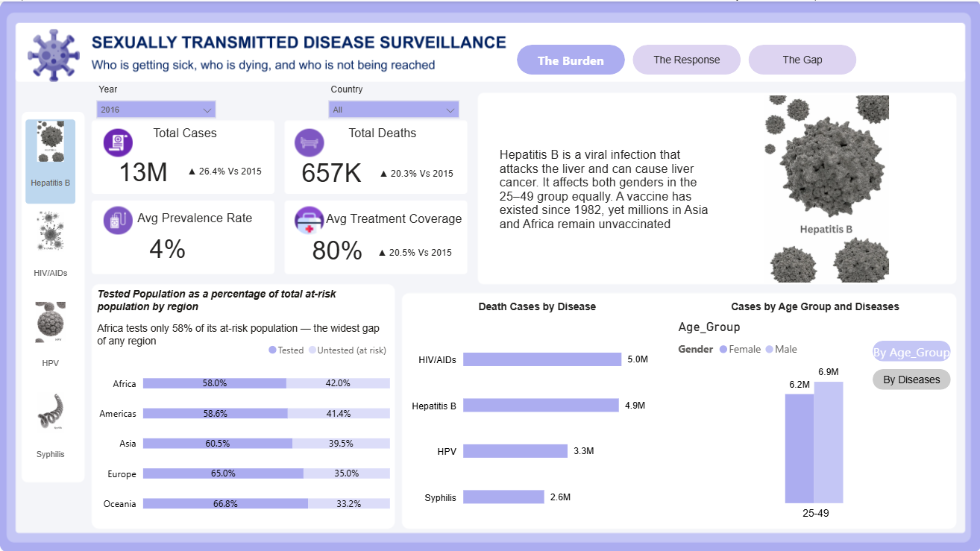
Task: Click the 26.4% Vs 2015 indicator
Action: click(224, 171)
